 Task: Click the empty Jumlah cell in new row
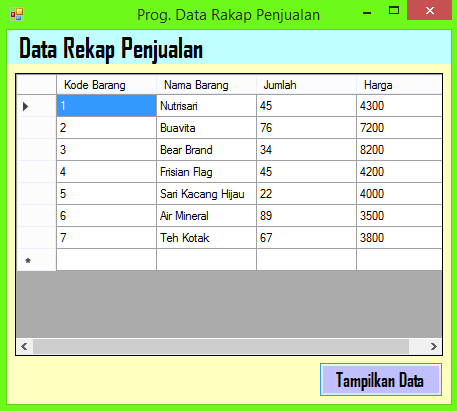(x=306, y=260)
